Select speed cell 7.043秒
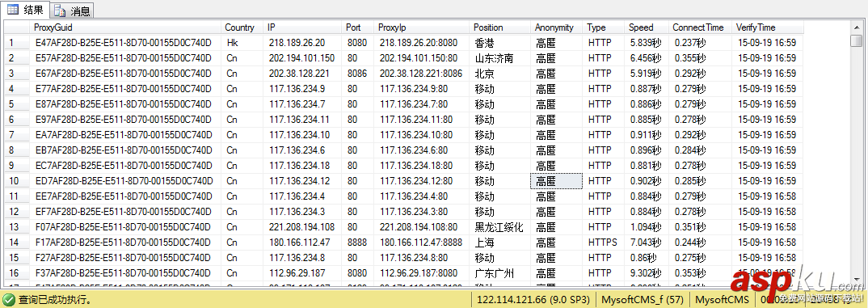This screenshot has height=308, width=868. pos(646,243)
